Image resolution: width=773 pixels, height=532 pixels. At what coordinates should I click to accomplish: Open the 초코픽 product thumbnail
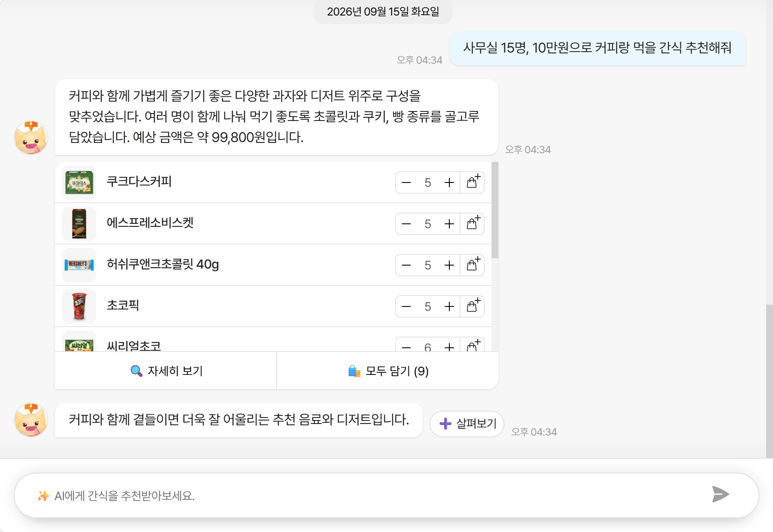coord(79,306)
